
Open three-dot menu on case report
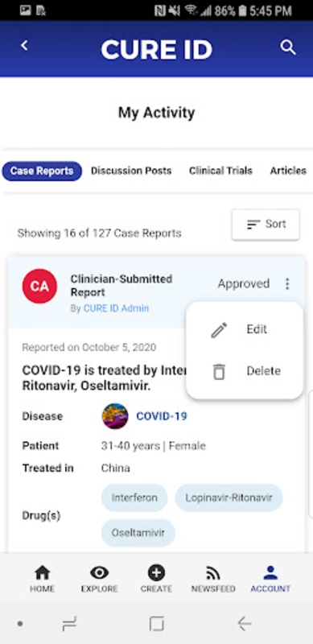[287, 284]
